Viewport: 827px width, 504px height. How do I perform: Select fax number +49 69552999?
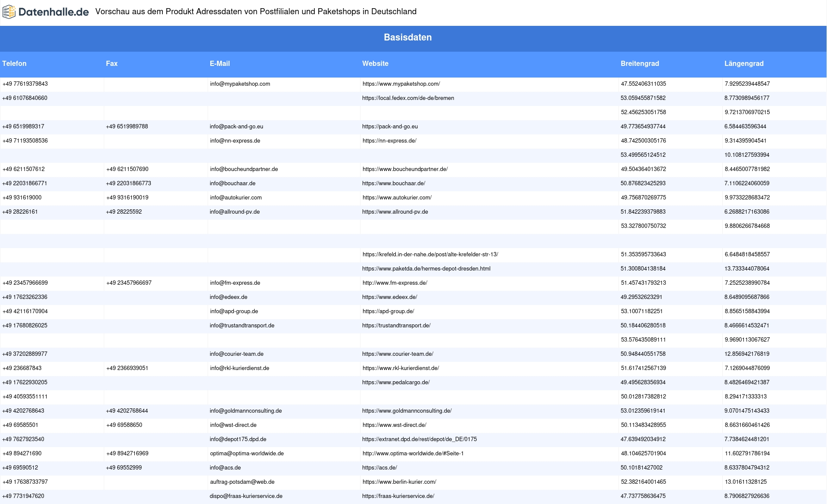tap(124, 468)
